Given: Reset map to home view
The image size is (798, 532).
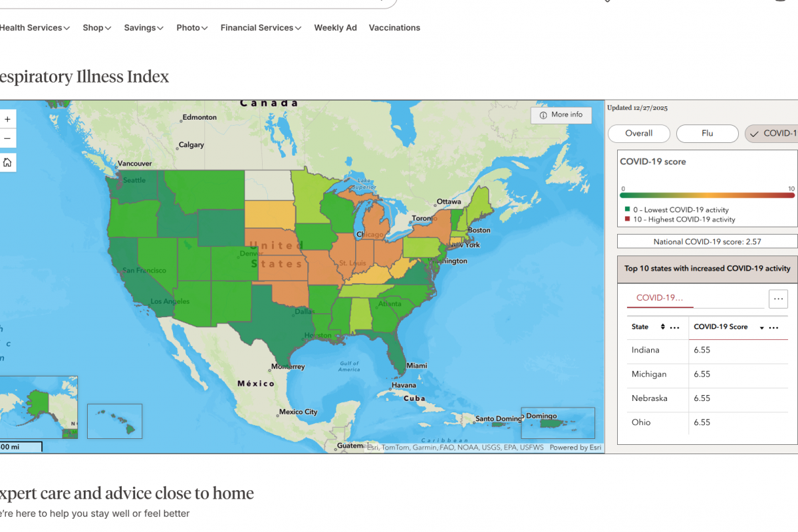Looking at the screenshot, I should click(7, 163).
